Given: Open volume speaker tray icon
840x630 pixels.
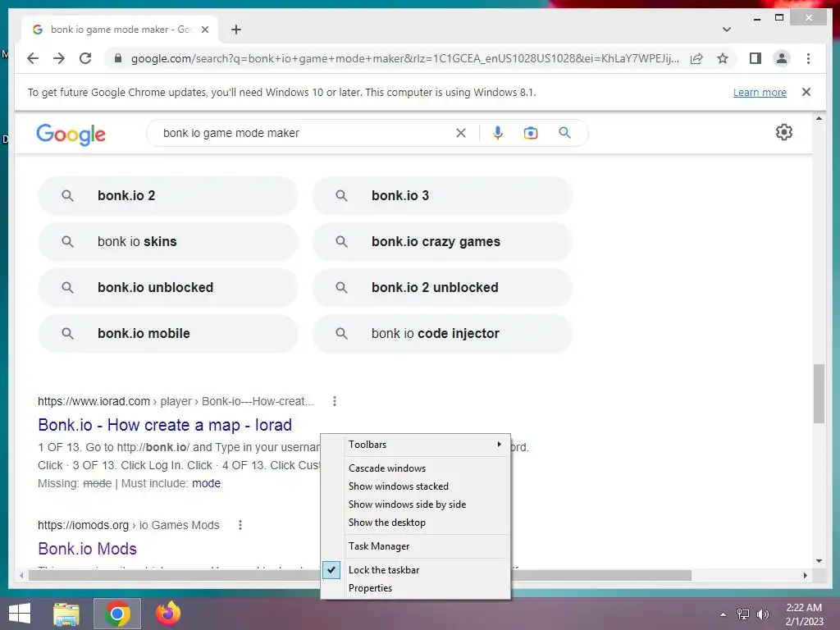Looking at the screenshot, I should point(763,614).
